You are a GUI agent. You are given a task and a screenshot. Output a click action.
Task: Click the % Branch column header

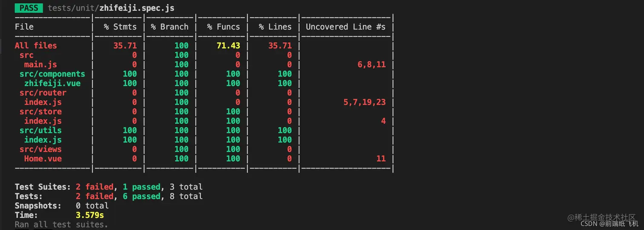point(170,27)
